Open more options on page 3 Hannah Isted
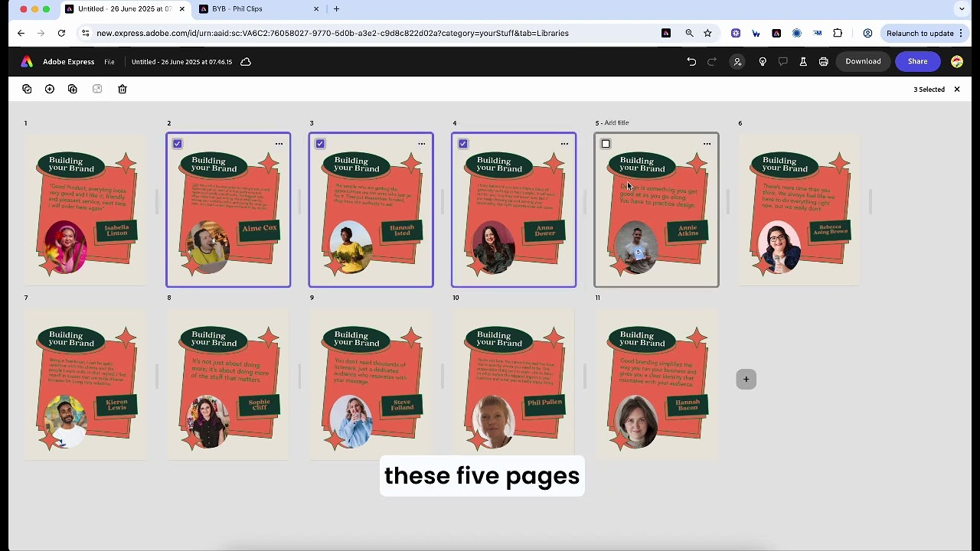The height and width of the screenshot is (551, 980). point(422,144)
